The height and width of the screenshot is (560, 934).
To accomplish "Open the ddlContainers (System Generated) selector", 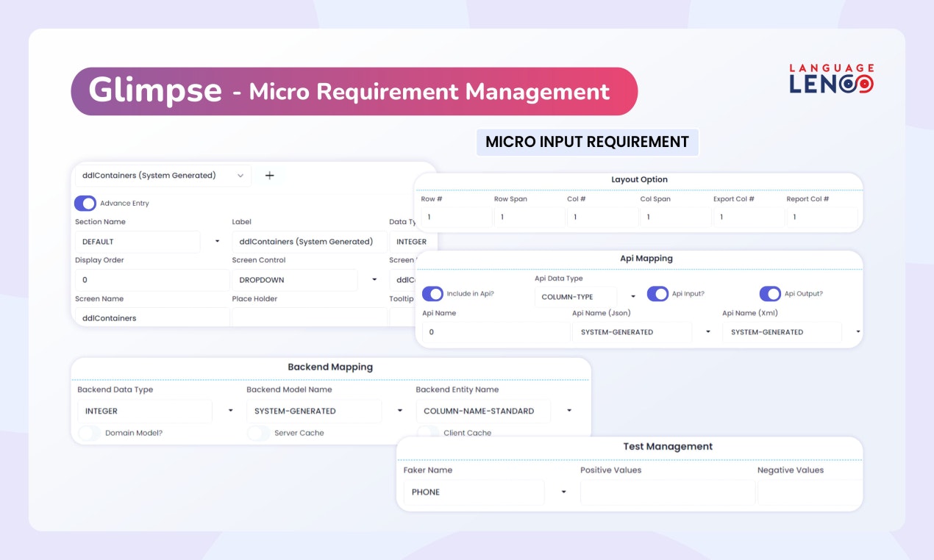I will (x=163, y=176).
